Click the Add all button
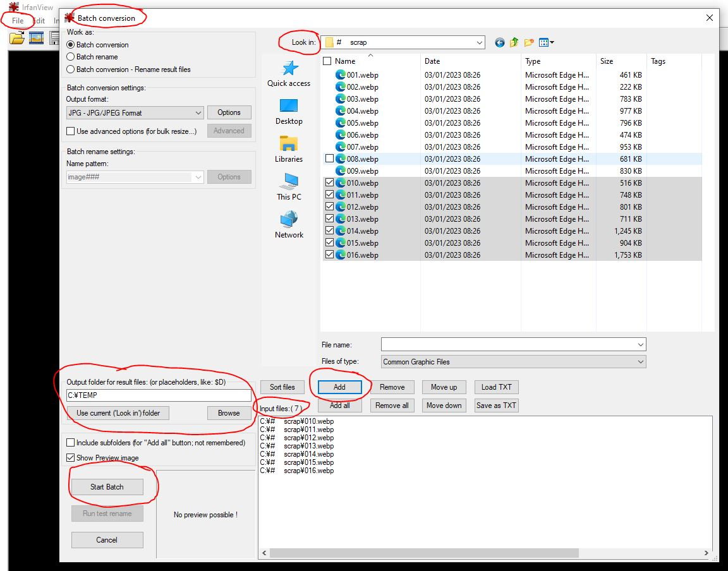Screen dimensions: 728x571 pyautogui.click(x=339, y=406)
